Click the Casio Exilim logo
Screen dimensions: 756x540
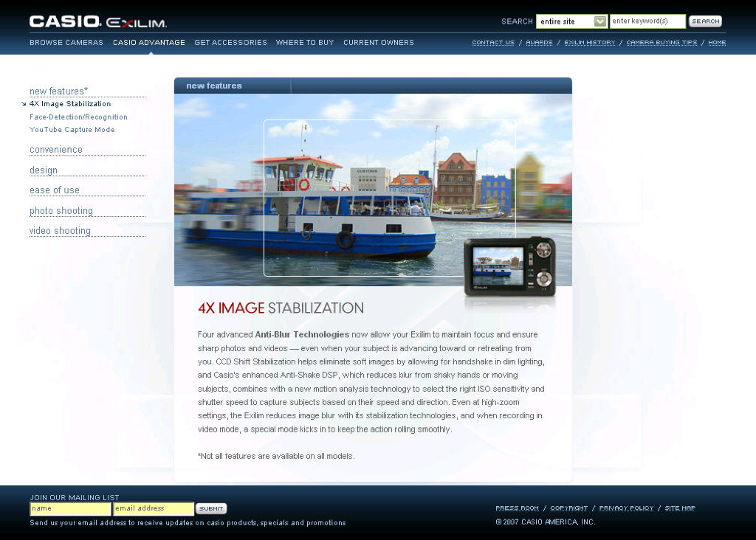(98, 21)
